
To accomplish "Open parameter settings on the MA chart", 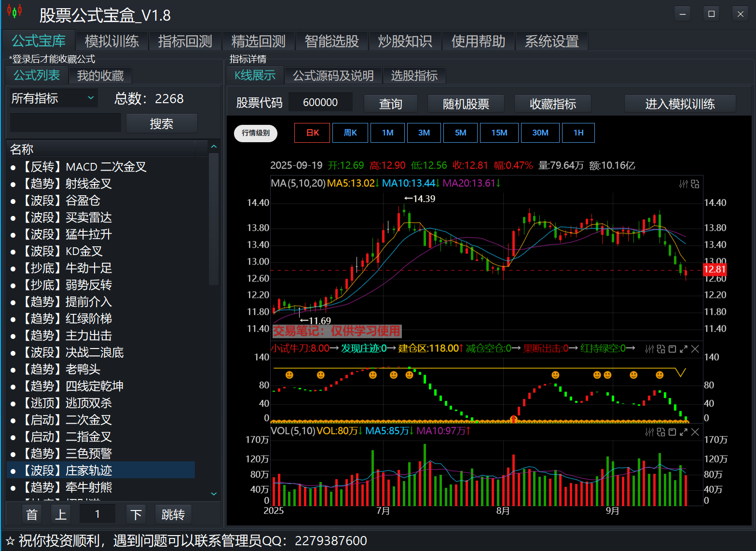I will 683,184.
